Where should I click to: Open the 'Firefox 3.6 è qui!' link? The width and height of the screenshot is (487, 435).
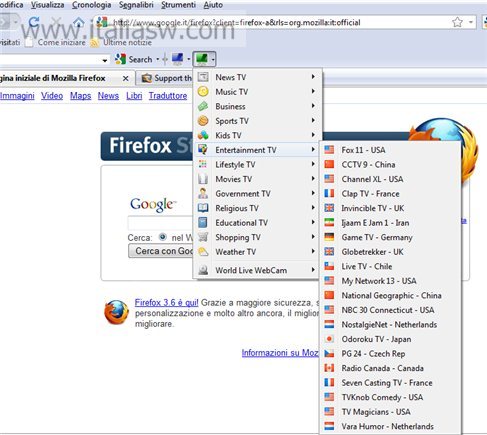coord(166,302)
